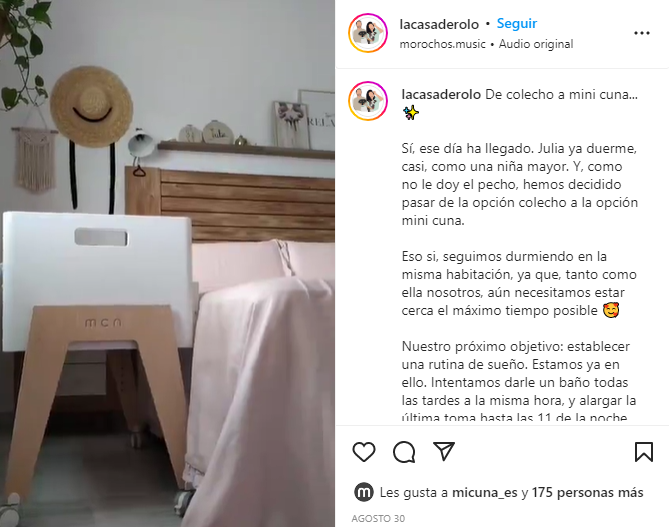Open lacasaderolo avatar beside the caption
669x527 pixels.
368,101
